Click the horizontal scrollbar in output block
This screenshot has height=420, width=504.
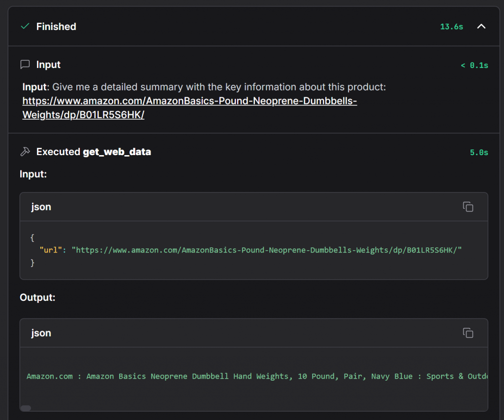[26, 408]
